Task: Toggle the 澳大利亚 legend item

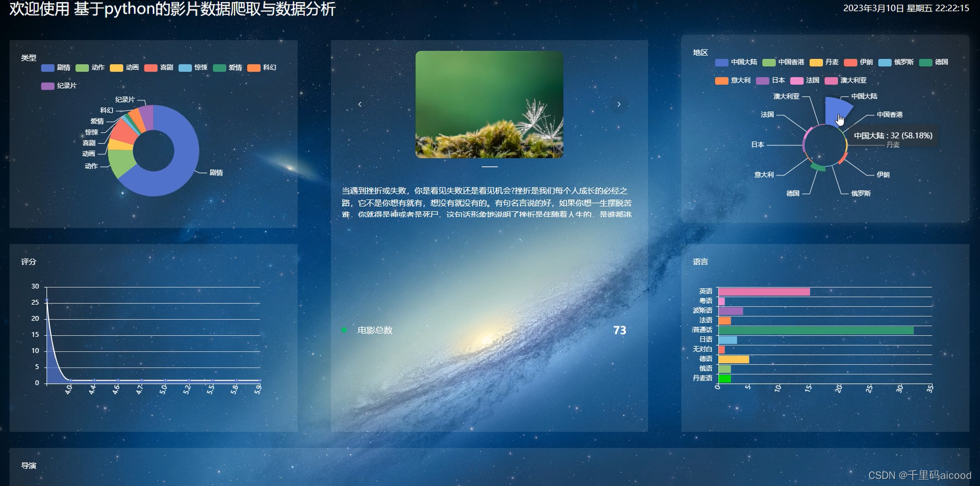Action: click(845, 81)
